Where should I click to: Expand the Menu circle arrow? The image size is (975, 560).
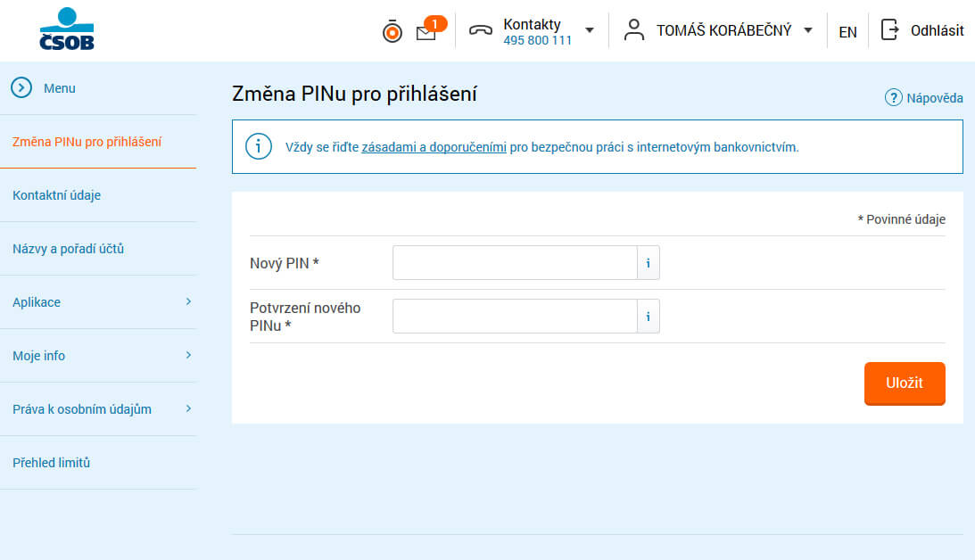[21, 88]
